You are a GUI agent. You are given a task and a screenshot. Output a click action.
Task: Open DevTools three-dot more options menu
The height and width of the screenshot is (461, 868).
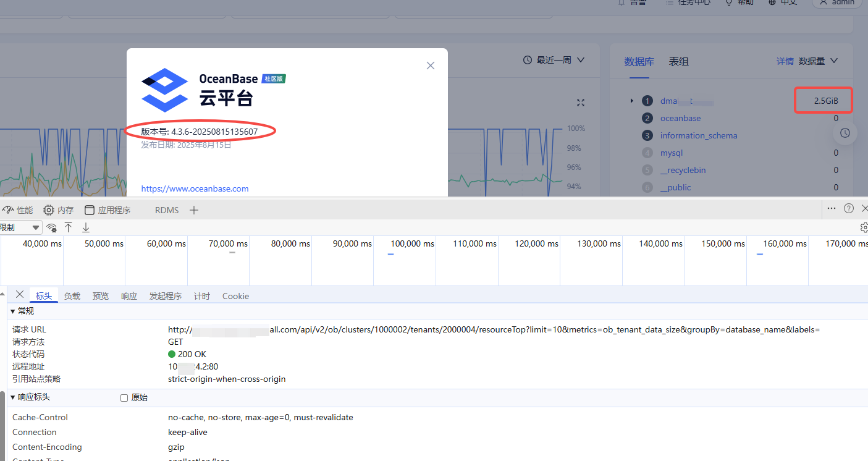coord(832,208)
